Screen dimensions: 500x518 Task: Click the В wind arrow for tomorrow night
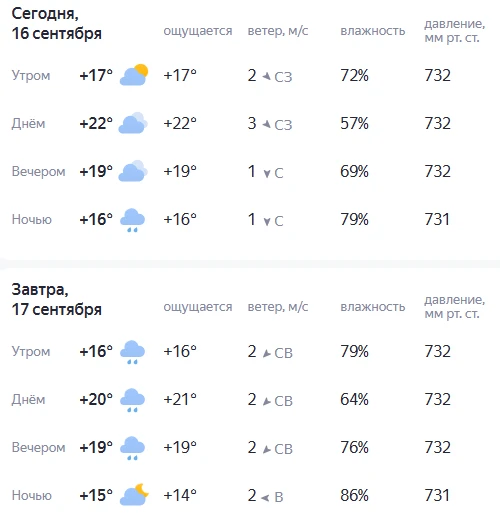265,498
